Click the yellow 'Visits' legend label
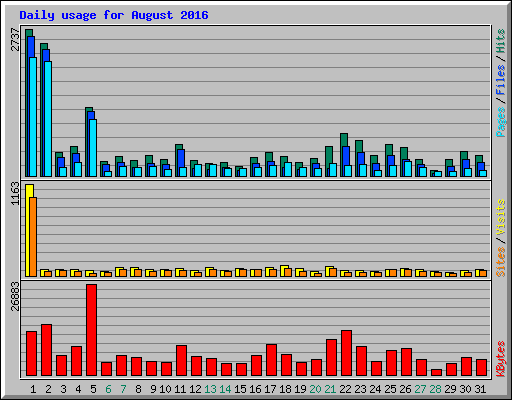The height and width of the screenshot is (400, 512). (500, 218)
